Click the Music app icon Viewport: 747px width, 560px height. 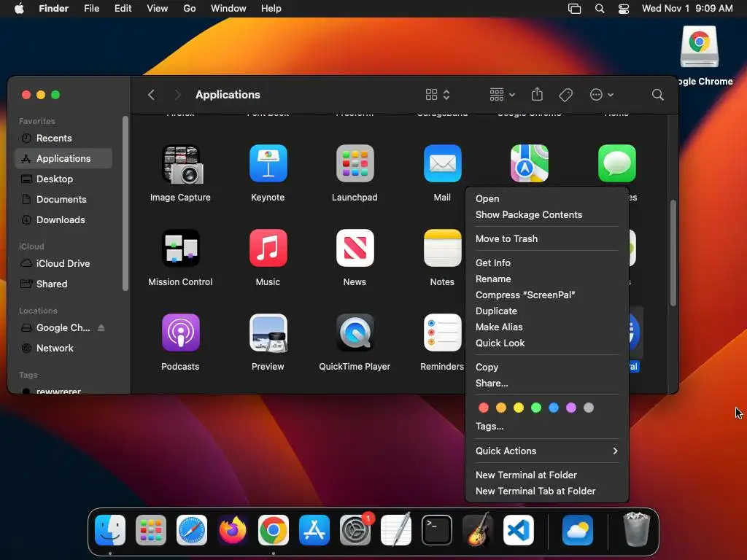tap(268, 248)
